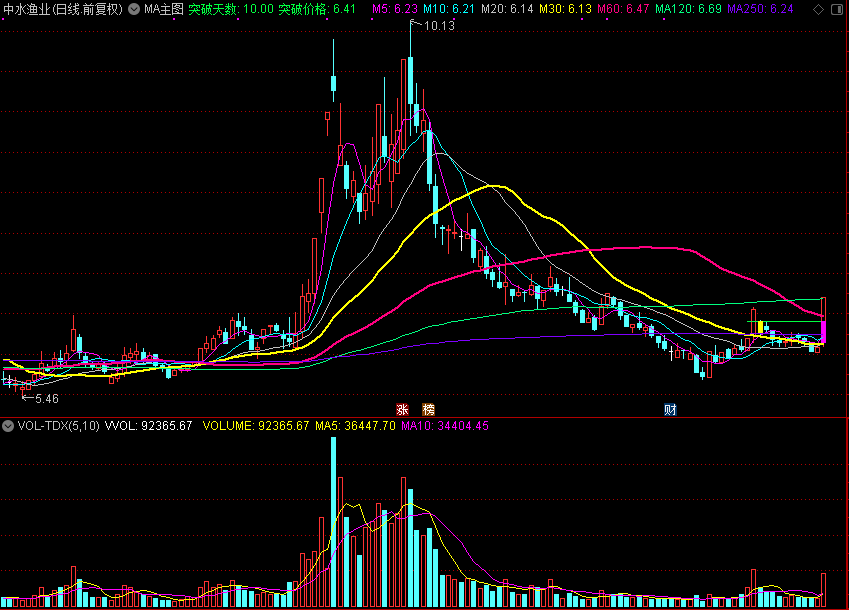Toggle the side panel icon at top right
Screen dimensions: 849x610
click(837, 9)
